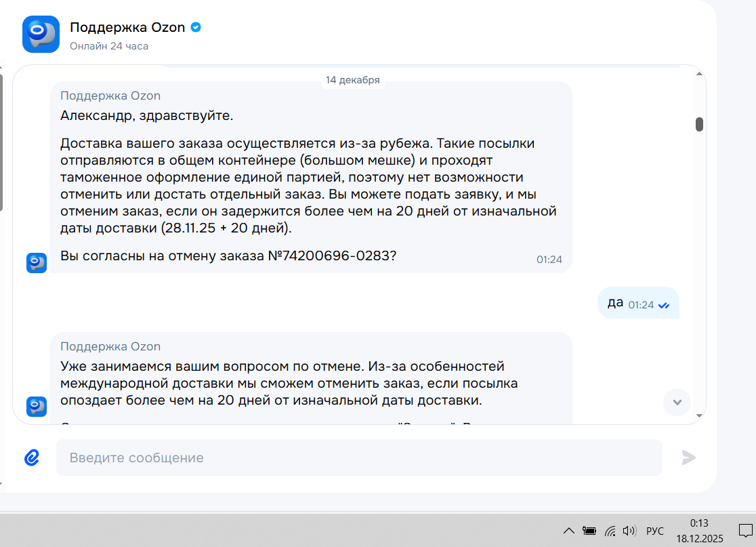Click the chat scrollbar down arrow
Screen dimensions: 756x547
[x=699, y=416]
